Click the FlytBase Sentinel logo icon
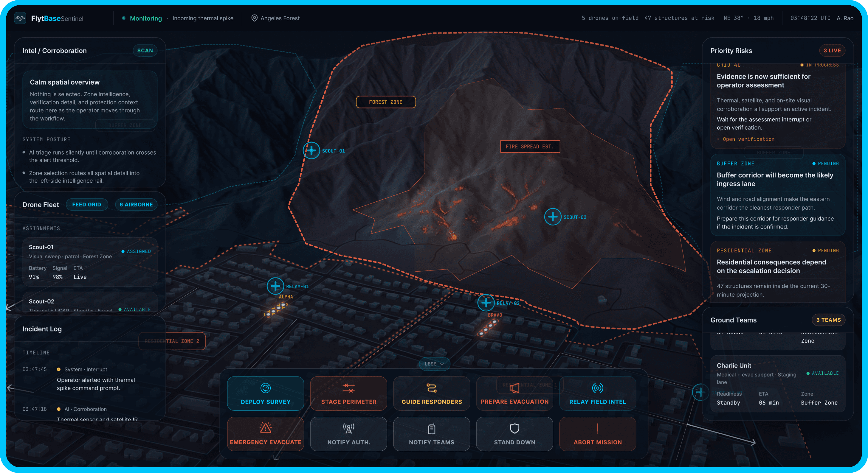Viewport: 868px width, 473px height. tap(20, 18)
